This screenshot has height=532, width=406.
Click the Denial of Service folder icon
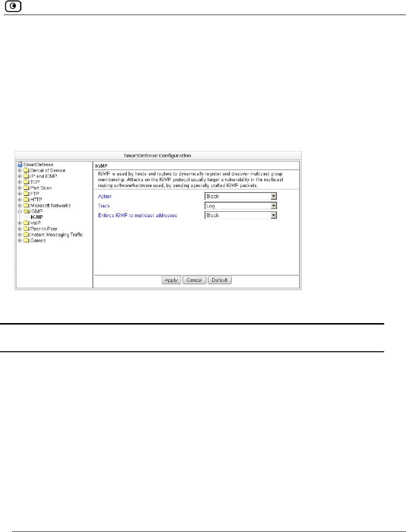[26, 171]
